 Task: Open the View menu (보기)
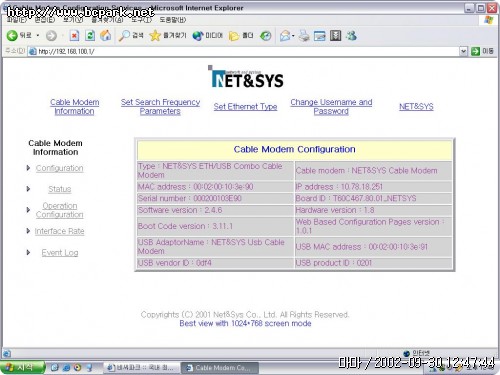73,20
